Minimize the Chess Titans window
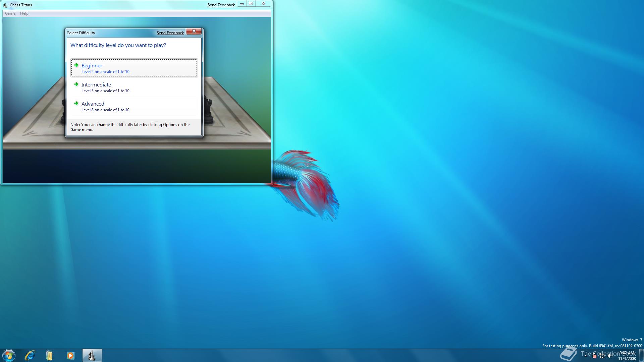This screenshot has width=644, height=362. pyautogui.click(x=241, y=4)
